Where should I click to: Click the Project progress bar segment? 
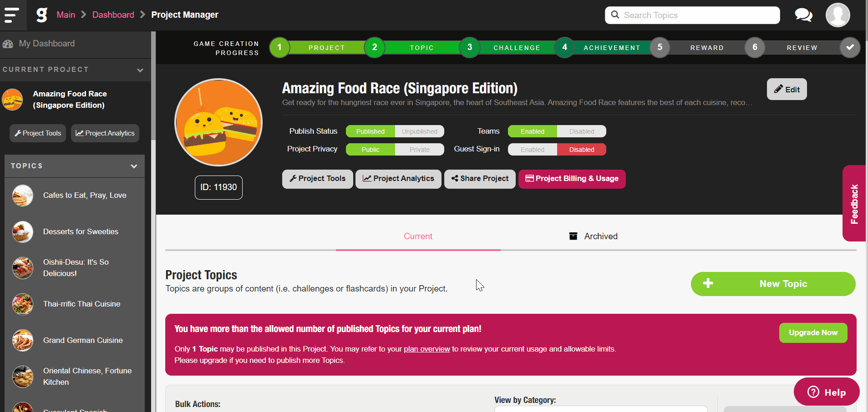[x=327, y=47]
